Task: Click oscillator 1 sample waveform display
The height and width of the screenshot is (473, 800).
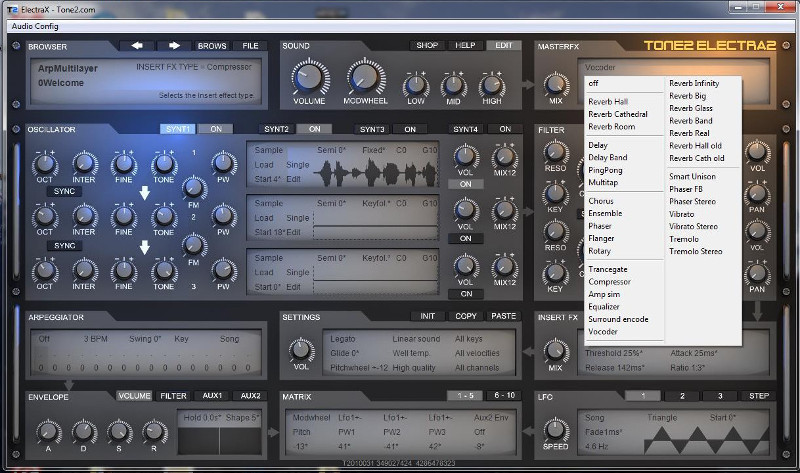Action: [x=376, y=173]
